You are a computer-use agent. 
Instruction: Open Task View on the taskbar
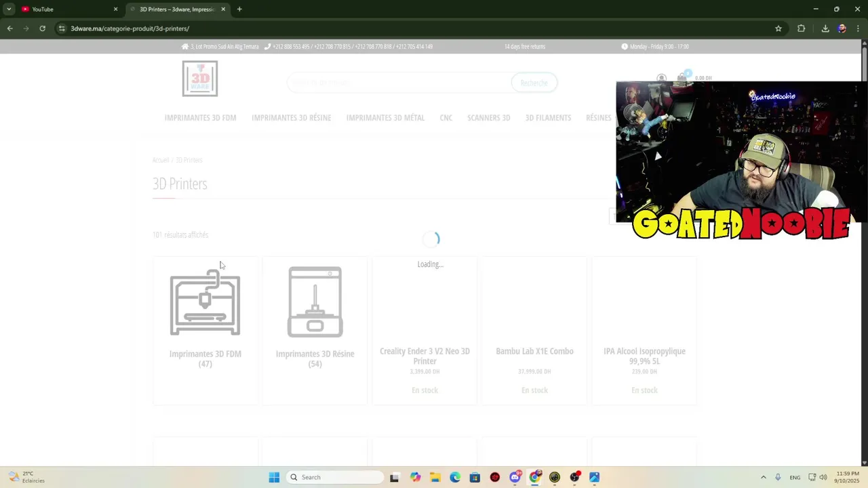pyautogui.click(x=395, y=477)
